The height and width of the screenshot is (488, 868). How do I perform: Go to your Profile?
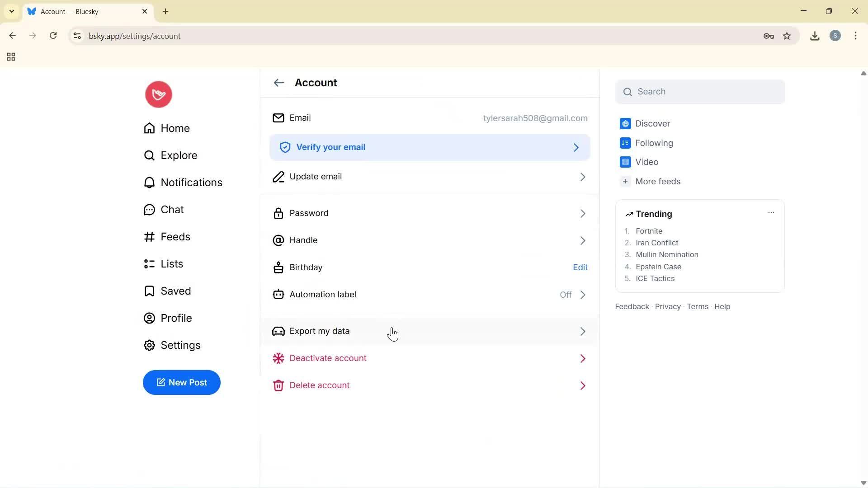click(176, 318)
